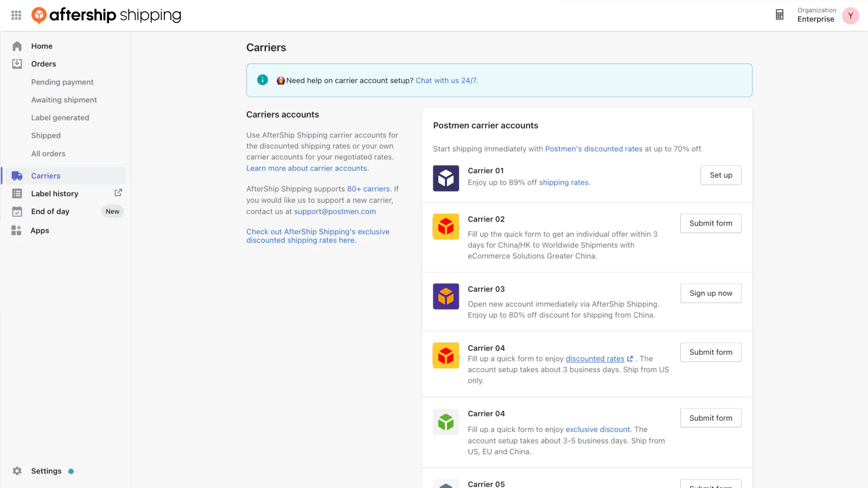
Task: Open Settings in sidebar
Action: [46, 471]
